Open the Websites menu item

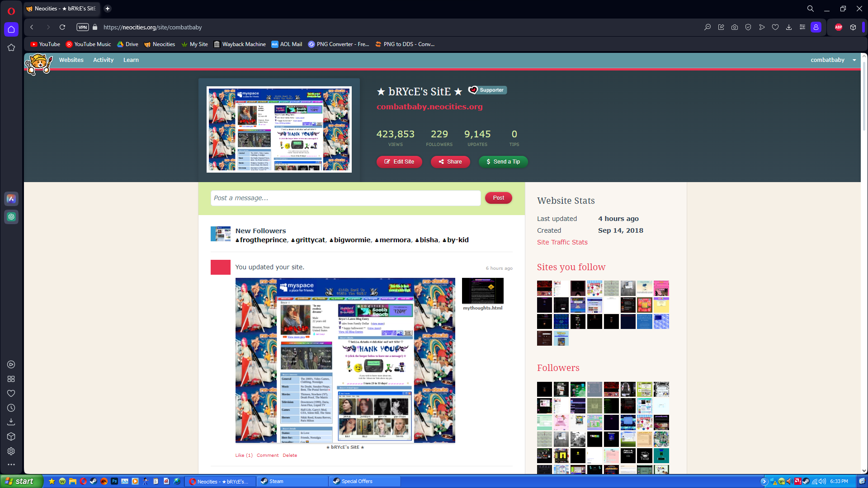point(71,60)
